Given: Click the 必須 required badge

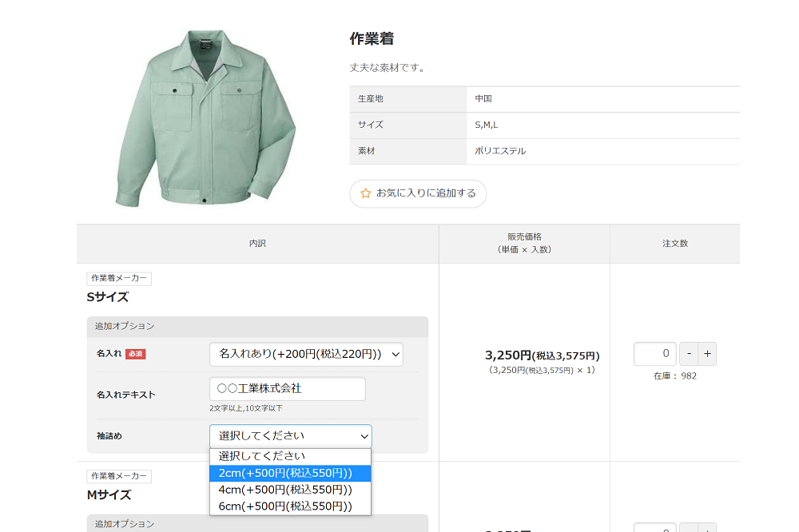Looking at the screenshot, I should pyautogui.click(x=136, y=354).
